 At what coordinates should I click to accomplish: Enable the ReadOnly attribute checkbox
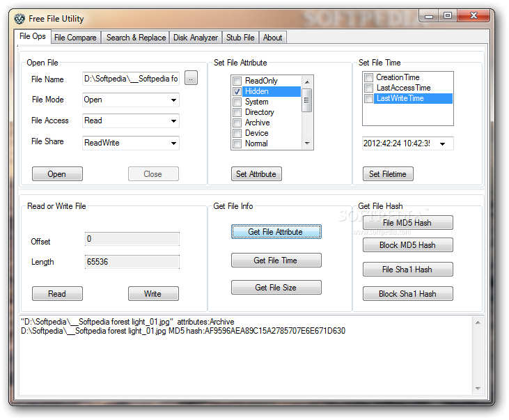(237, 81)
